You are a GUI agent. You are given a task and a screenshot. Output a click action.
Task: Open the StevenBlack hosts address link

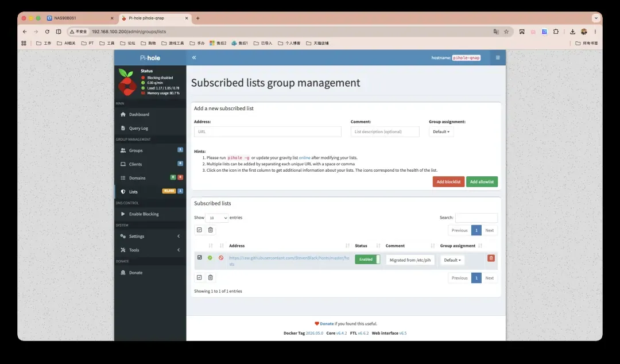289,261
